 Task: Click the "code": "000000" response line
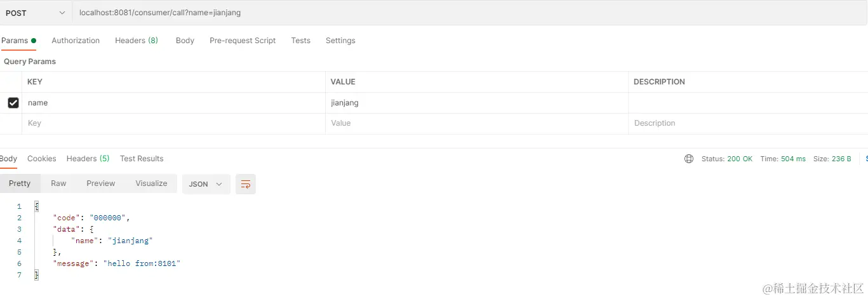tap(92, 218)
